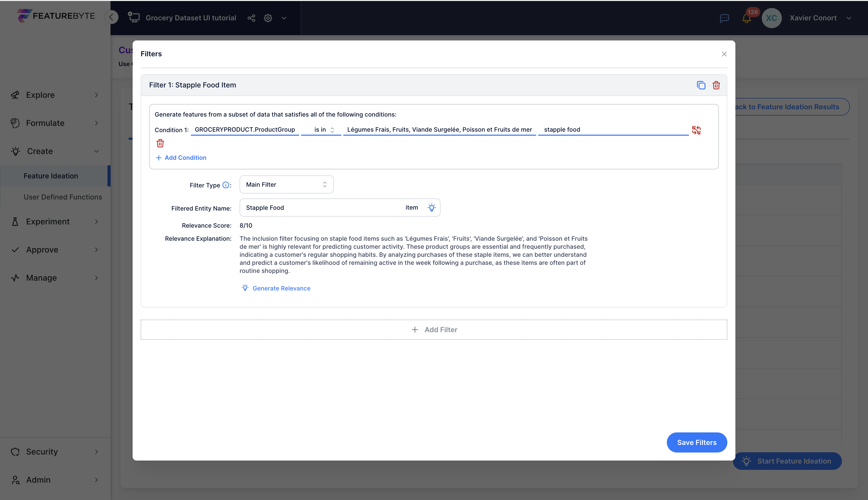Collapse the Create menu chevron
Image resolution: width=868 pixels, height=500 pixels.
click(96, 151)
